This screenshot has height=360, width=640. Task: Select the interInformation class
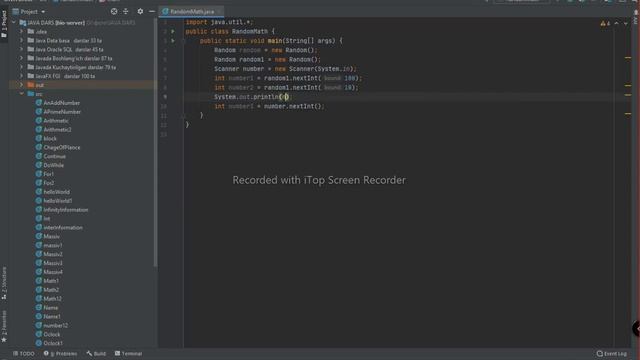click(63, 227)
